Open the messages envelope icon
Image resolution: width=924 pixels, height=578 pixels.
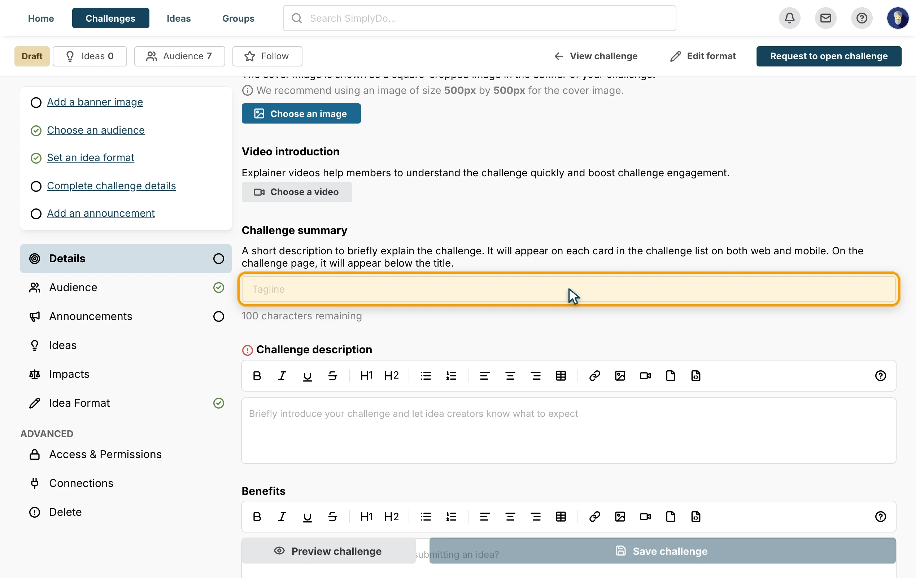[825, 18]
